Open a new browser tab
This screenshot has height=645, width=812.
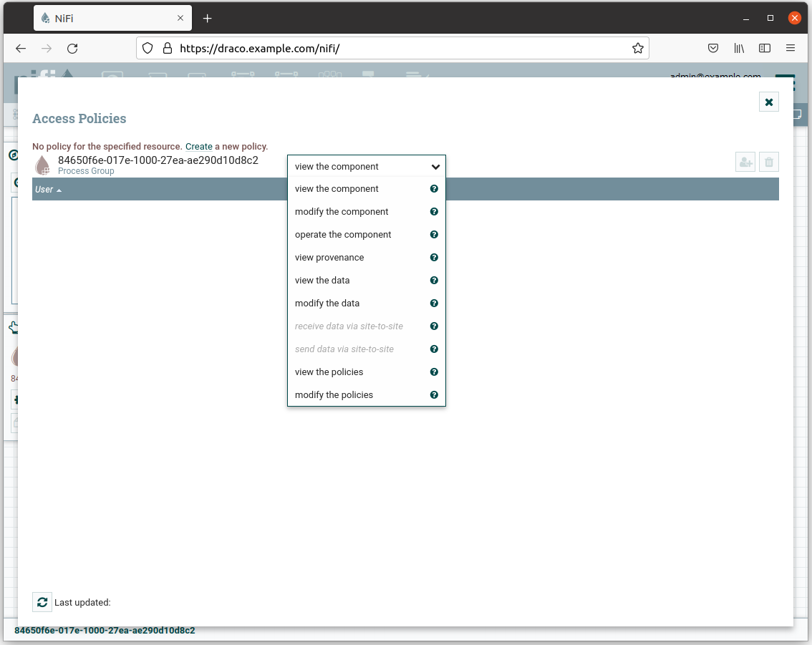pos(207,19)
